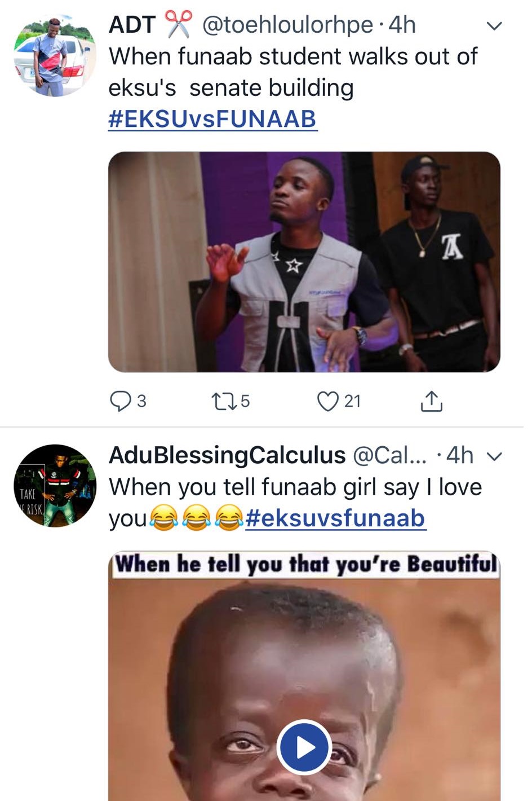The width and height of the screenshot is (532, 801).
Task: Like ADT's tweet with the heart
Action: coord(327,401)
